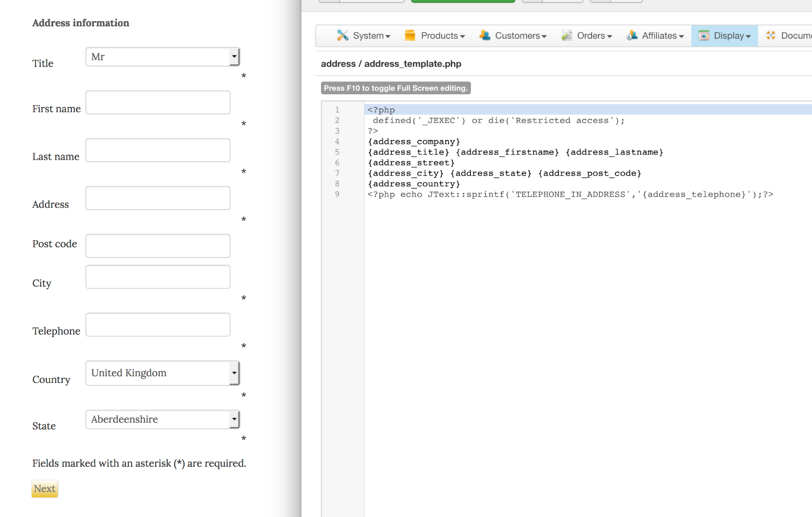This screenshot has width=812, height=517.
Task: Click the First name input field
Action: [158, 102]
